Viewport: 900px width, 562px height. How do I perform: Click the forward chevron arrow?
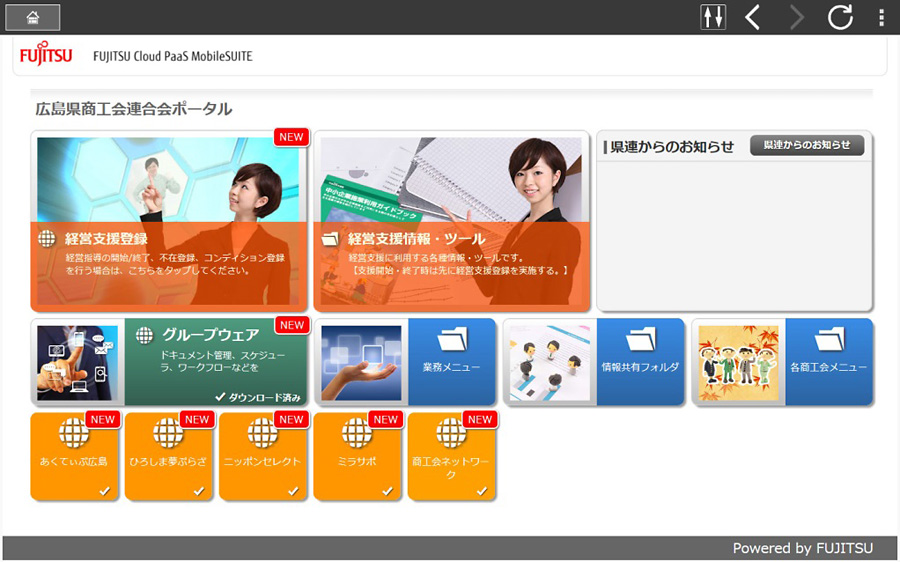(797, 17)
